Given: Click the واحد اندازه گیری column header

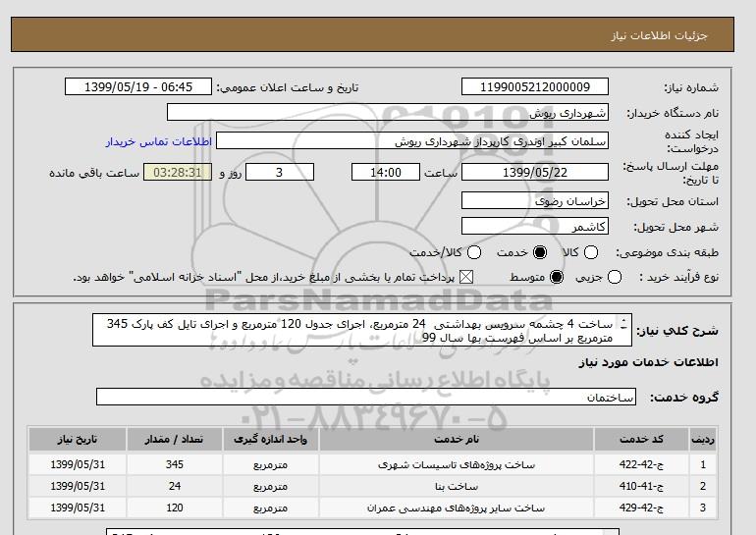Looking at the screenshot, I should click(x=270, y=439).
